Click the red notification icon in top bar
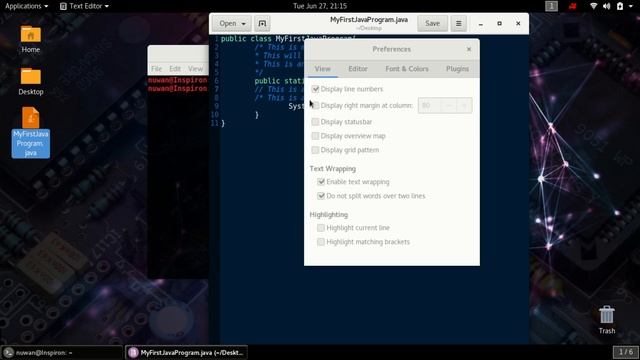640x360 pixels. click(573, 6)
